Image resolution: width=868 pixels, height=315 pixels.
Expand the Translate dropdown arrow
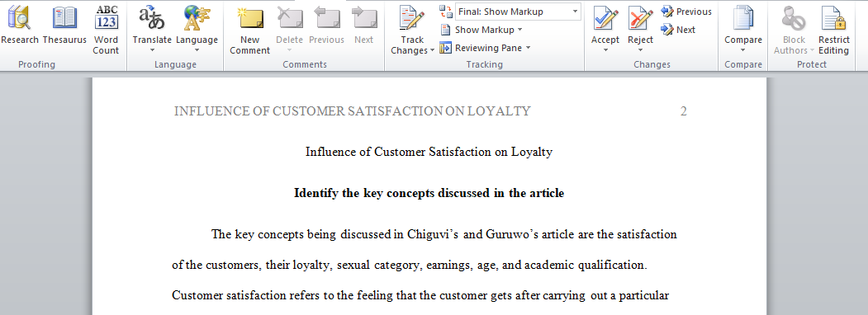152,50
